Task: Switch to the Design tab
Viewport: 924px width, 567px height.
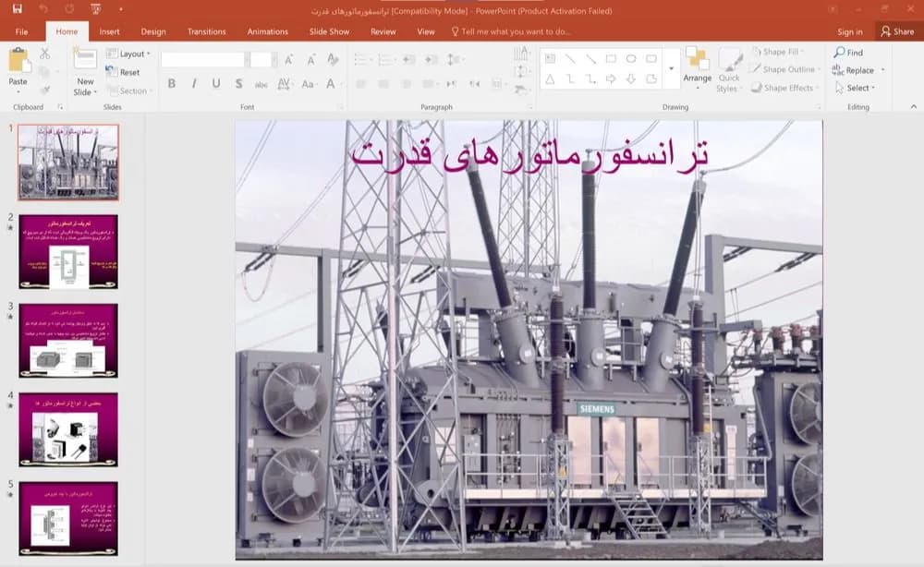Action: pyautogui.click(x=153, y=31)
